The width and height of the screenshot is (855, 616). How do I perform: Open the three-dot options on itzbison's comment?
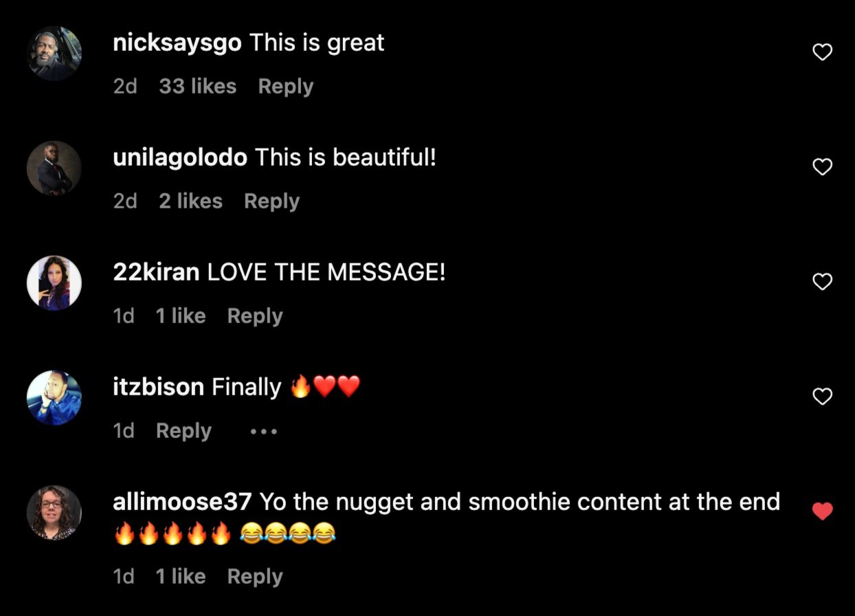263,432
